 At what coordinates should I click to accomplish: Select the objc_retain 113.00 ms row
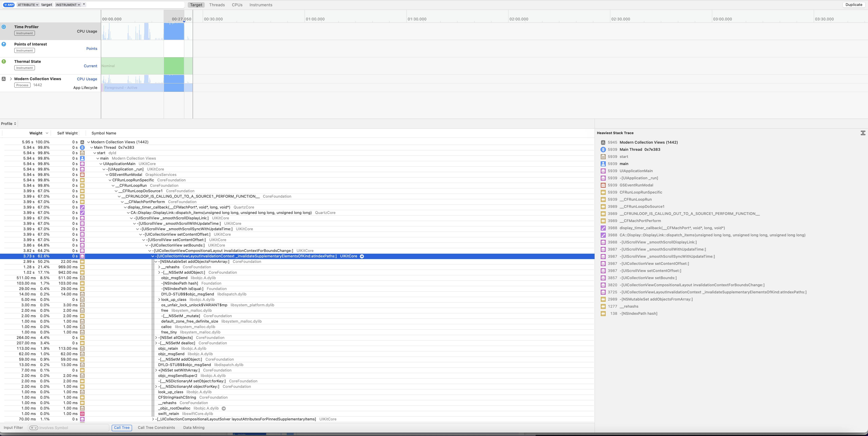(x=297, y=349)
